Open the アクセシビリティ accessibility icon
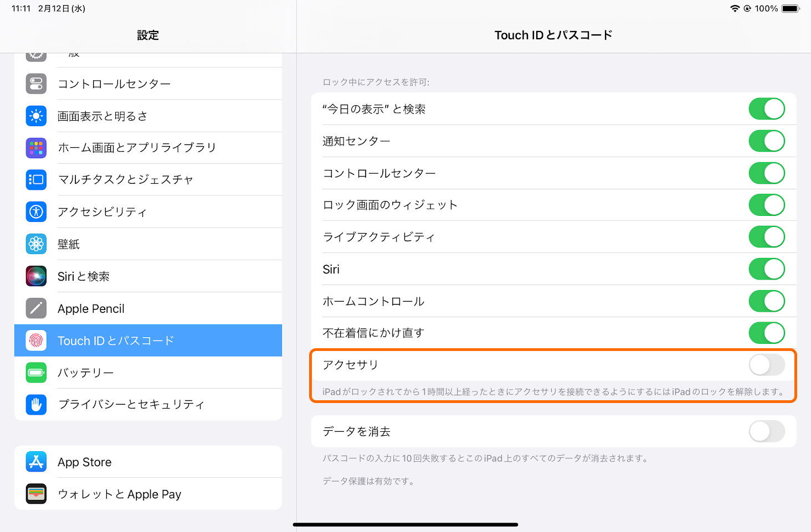Image resolution: width=811 pixels, height=532 pixels. tap(35, 211)
